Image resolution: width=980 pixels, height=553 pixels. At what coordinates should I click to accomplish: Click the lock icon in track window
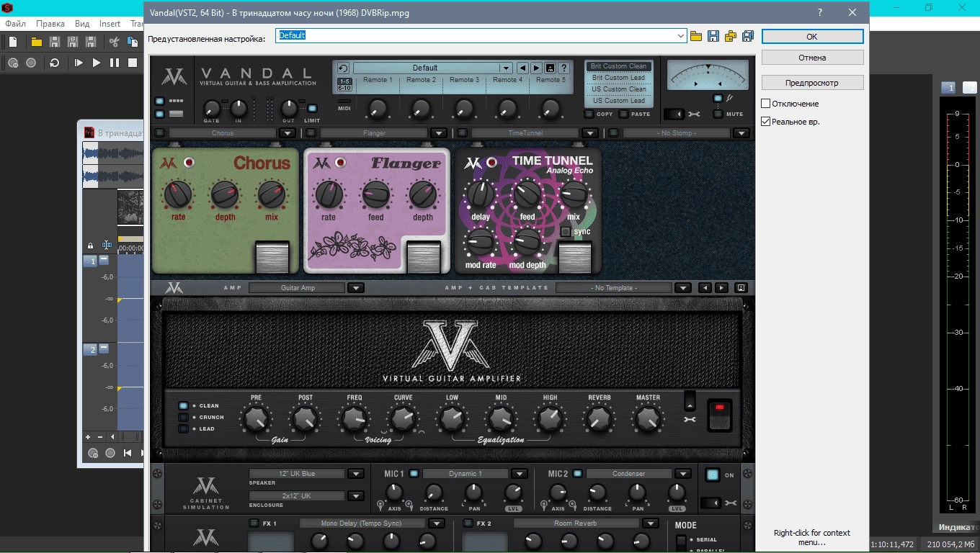point(90,246)
